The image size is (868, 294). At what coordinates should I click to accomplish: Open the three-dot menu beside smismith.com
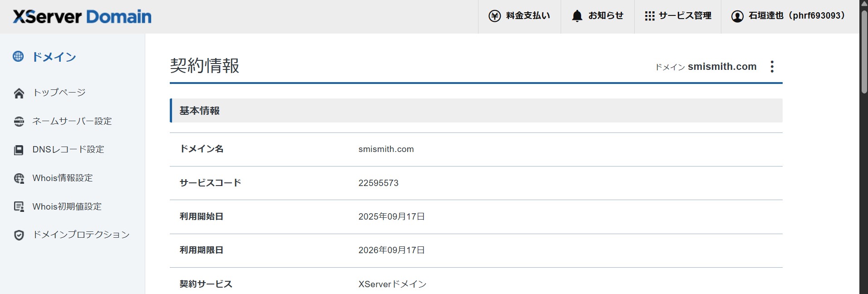click(x=772, y=67)
